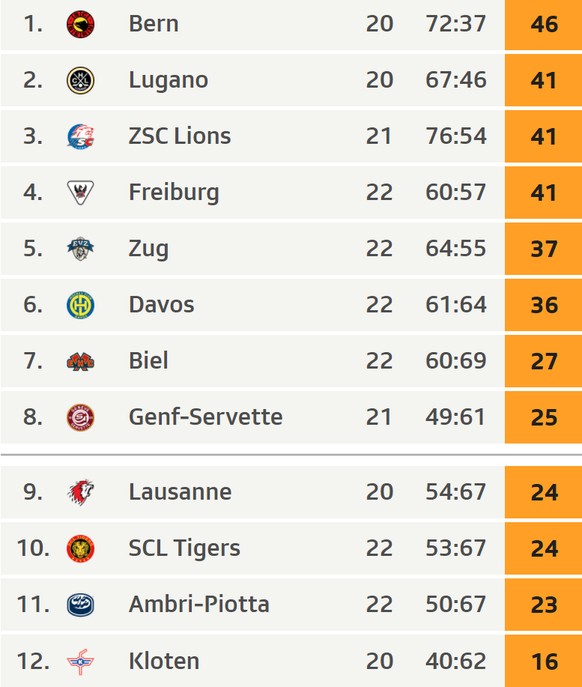Image resolution: width=582 pixels, height=687 pixels.
Task: Click Bern's 46 points cell
Action: coord(543,24)
